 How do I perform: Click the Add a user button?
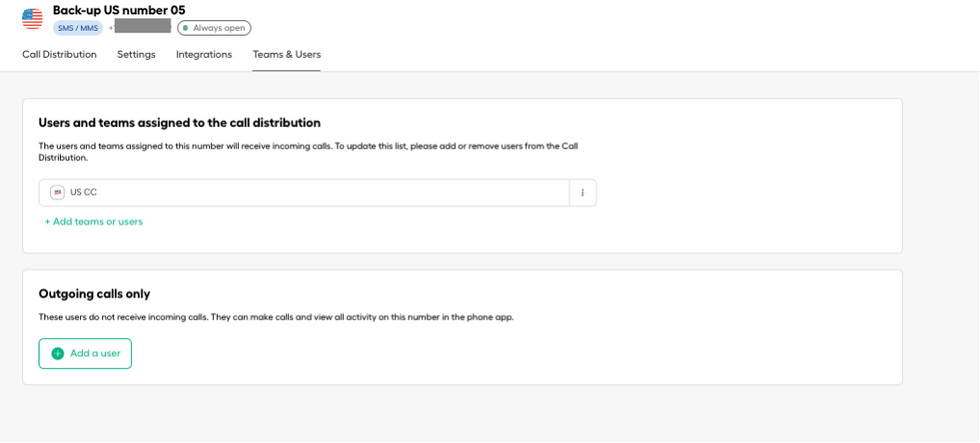(85, 353)
